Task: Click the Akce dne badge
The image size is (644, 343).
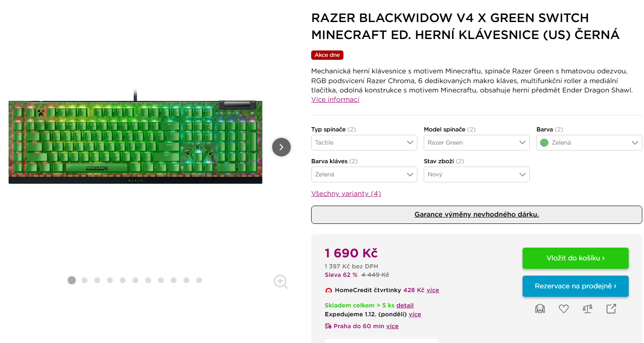Action: coord(327,55)
